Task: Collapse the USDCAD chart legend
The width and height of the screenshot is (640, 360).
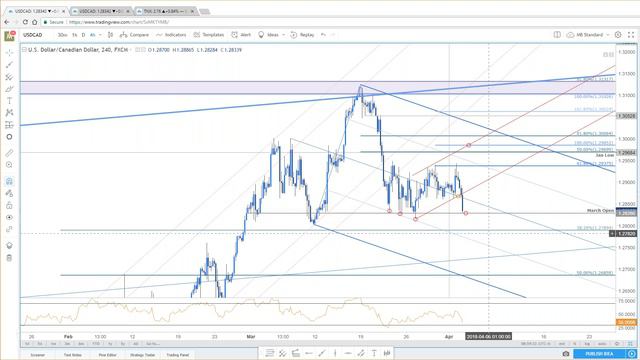Action: (x=24, y=50)
